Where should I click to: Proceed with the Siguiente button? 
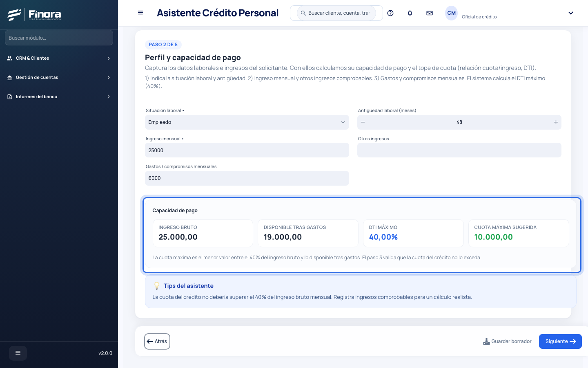click(x=560, y=341)
